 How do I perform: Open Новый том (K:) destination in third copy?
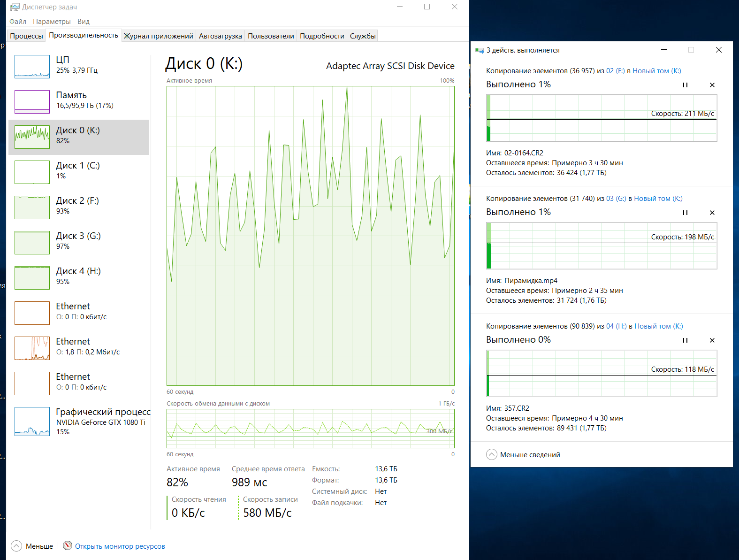[x=658, y=326]
